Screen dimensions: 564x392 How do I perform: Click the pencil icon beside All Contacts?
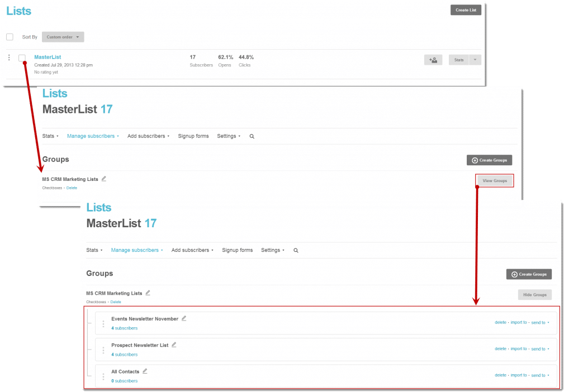[x=145, y=371]
